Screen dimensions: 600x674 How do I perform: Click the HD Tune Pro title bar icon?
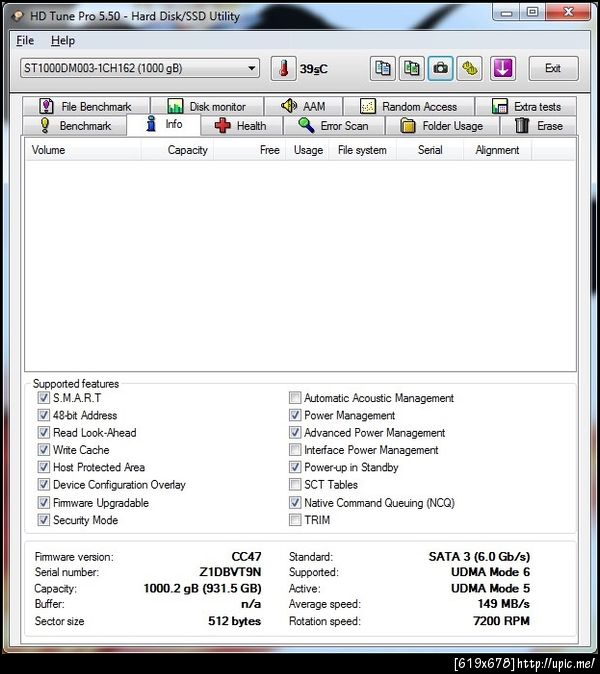click(x=18, y=16)
